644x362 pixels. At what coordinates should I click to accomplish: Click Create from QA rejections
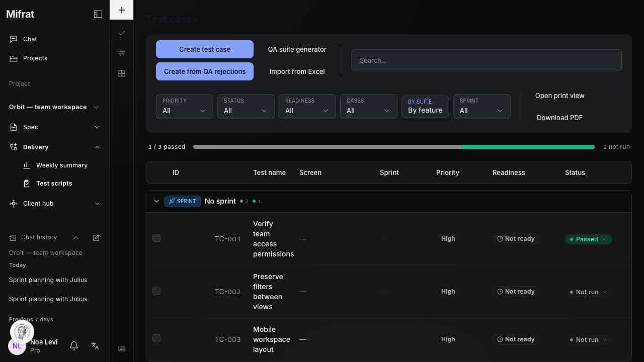[205, 71]
